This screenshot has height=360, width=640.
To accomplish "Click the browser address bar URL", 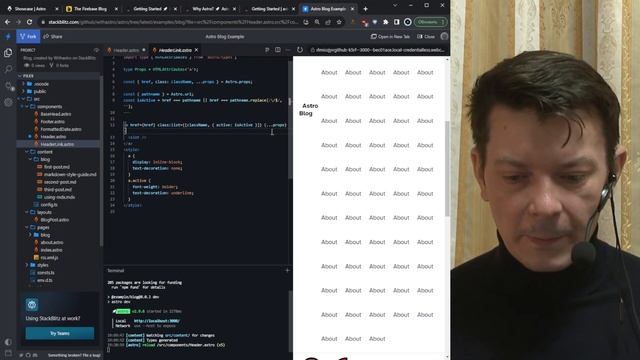I will click(173, 22).
